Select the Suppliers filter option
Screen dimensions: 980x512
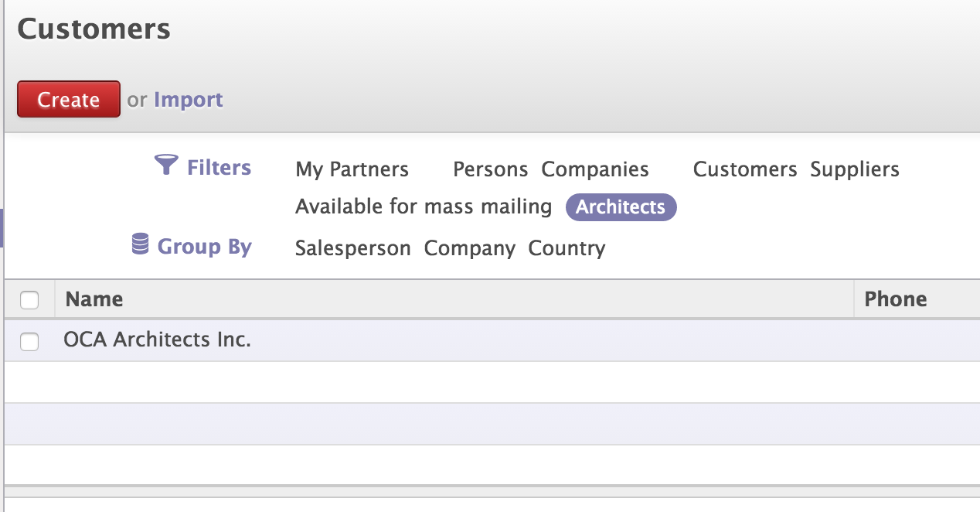[855, 169]
